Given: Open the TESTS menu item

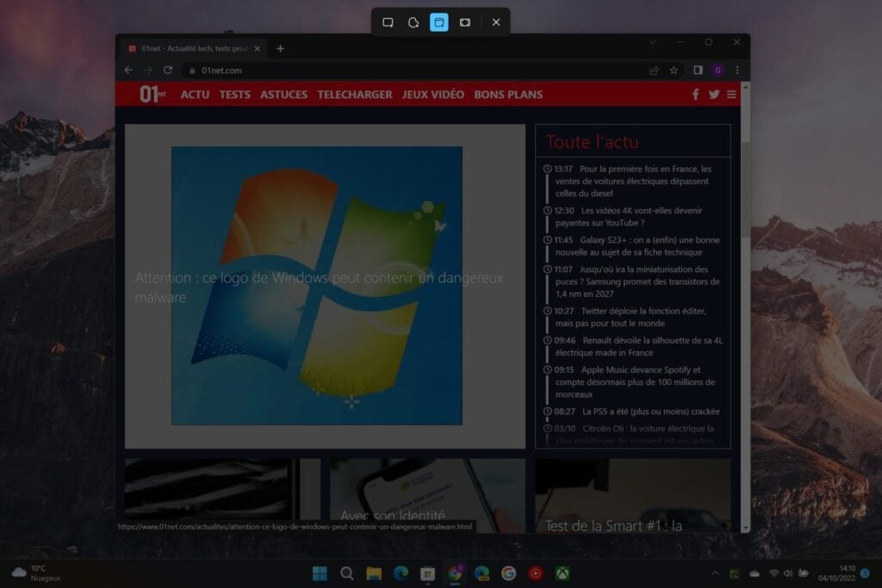Looking at the screenshot, I should [234, 95].
